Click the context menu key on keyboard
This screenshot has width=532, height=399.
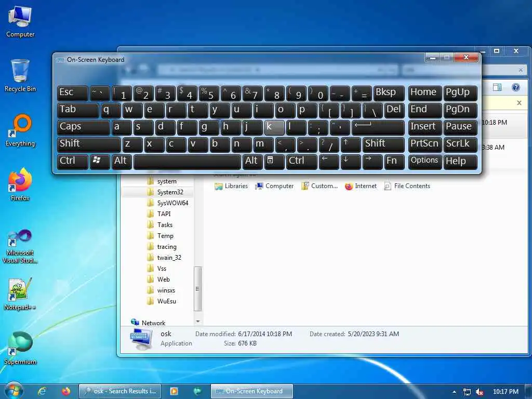point(274,162)
